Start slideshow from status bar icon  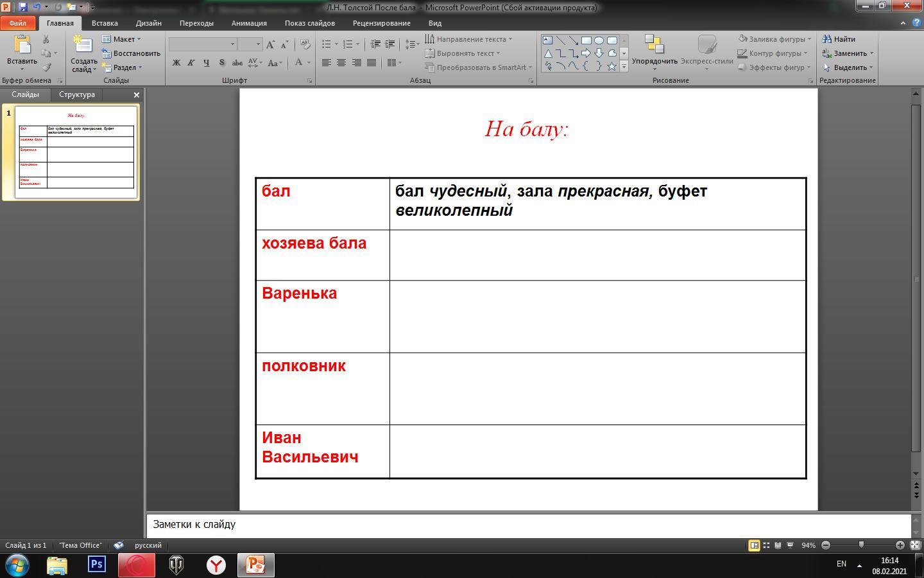click(790, 545)
